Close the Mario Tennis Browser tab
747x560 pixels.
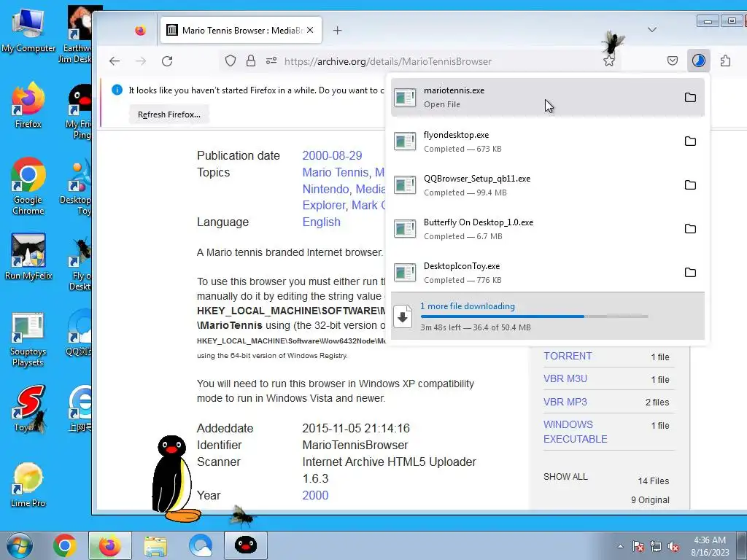tap(310, 30)
